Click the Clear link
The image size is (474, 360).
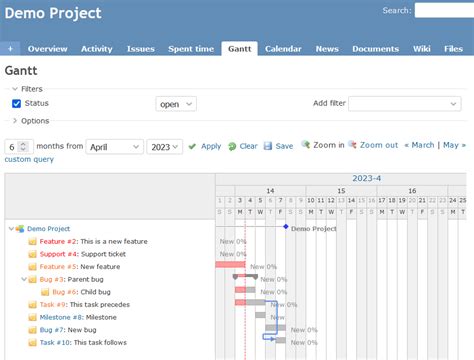(248, 146)
